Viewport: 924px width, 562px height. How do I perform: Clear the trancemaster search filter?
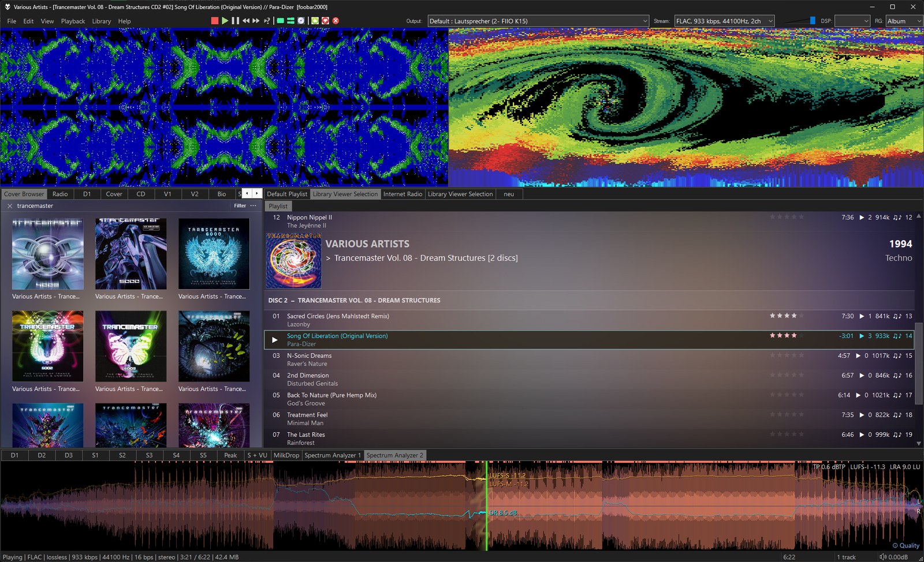click(x=10, y=206)
